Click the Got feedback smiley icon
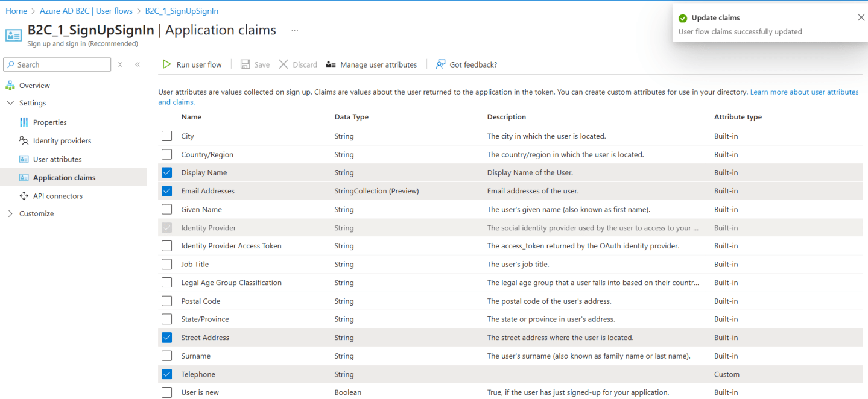Screen dimensions: 868x399 (440, 64)
